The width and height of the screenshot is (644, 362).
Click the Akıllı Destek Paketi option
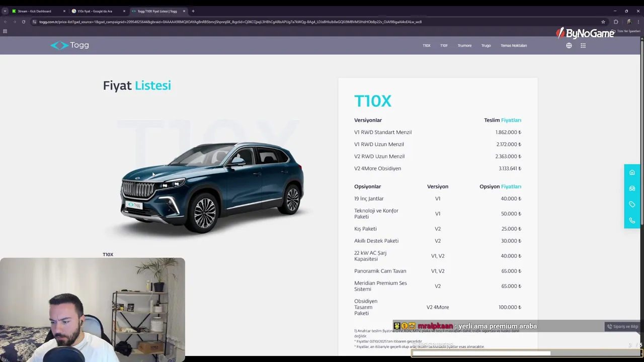376,241
